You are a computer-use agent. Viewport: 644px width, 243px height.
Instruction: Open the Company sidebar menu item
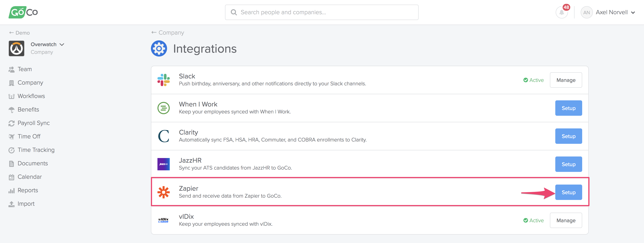click(30, 83)
